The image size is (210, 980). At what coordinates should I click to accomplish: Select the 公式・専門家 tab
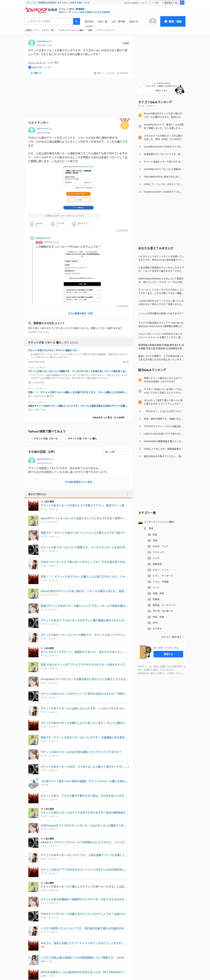[118, 22]
